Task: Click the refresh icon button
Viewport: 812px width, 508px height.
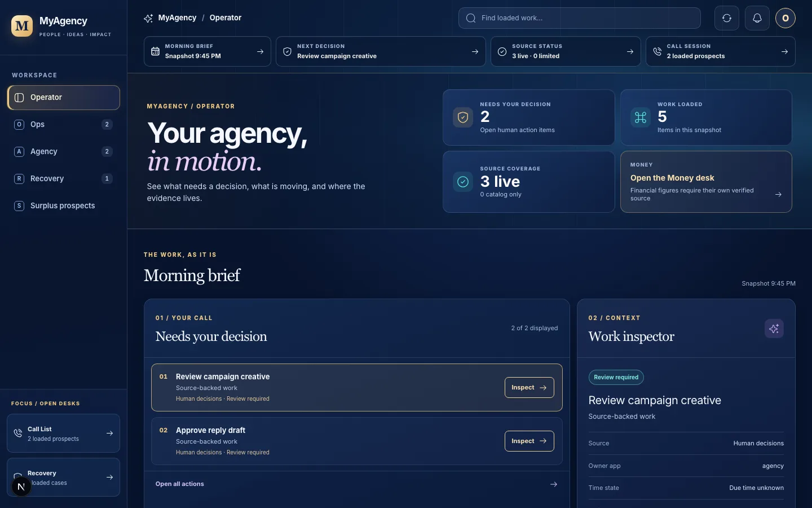Action: click(727, 18)
